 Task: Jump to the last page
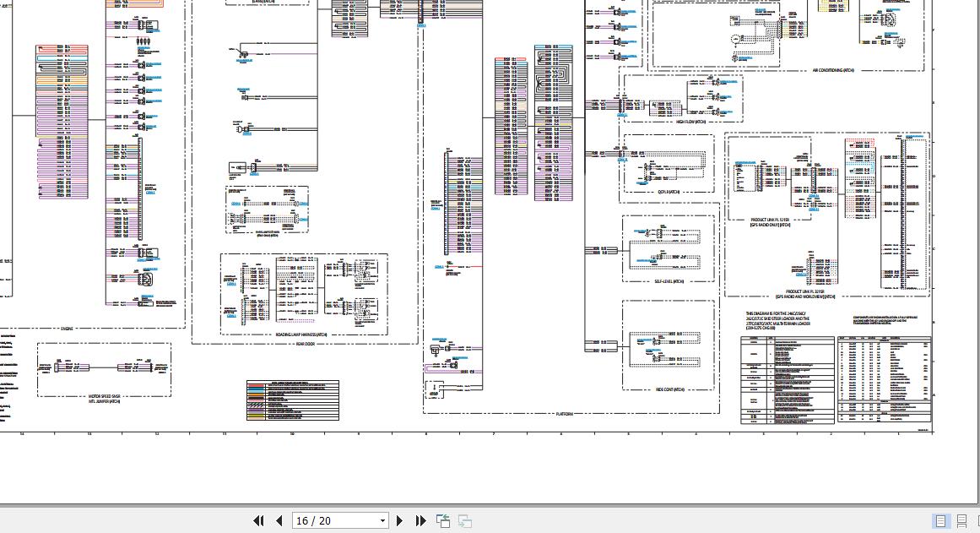[420, 521]
